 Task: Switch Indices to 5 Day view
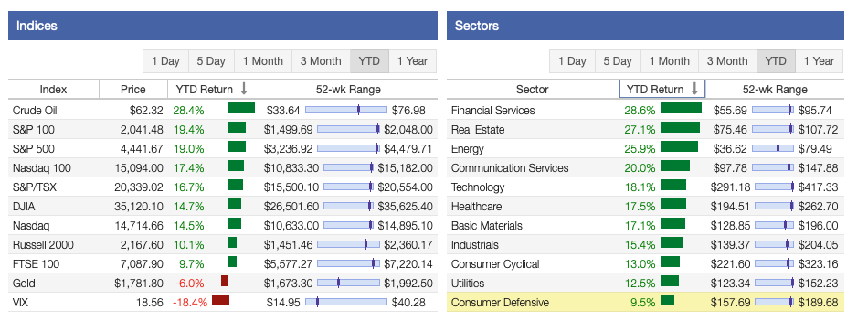[x=211, y=61]
